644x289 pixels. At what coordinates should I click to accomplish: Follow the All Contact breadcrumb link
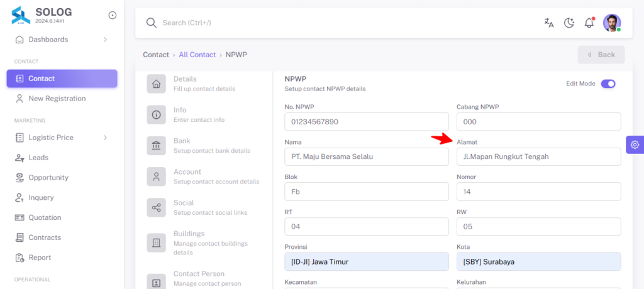tap(197, 55)
